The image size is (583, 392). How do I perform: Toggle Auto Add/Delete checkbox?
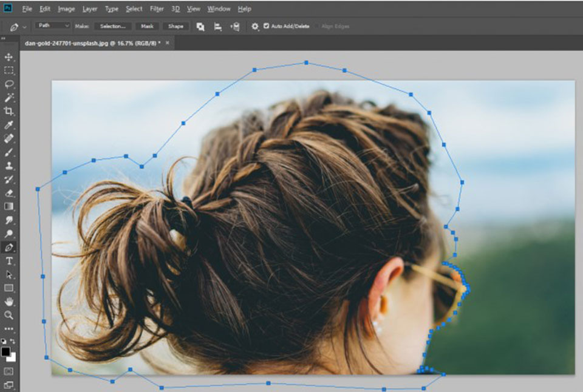click(x=266, y=26)
